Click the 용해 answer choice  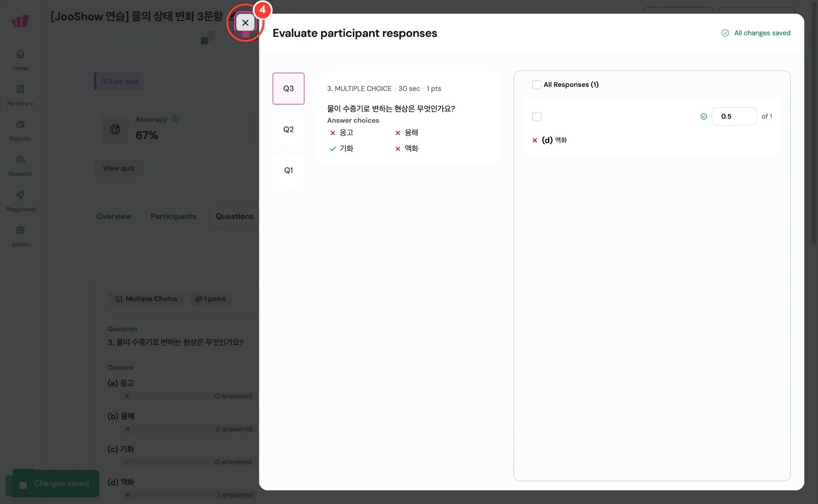(x=406, y=132)
